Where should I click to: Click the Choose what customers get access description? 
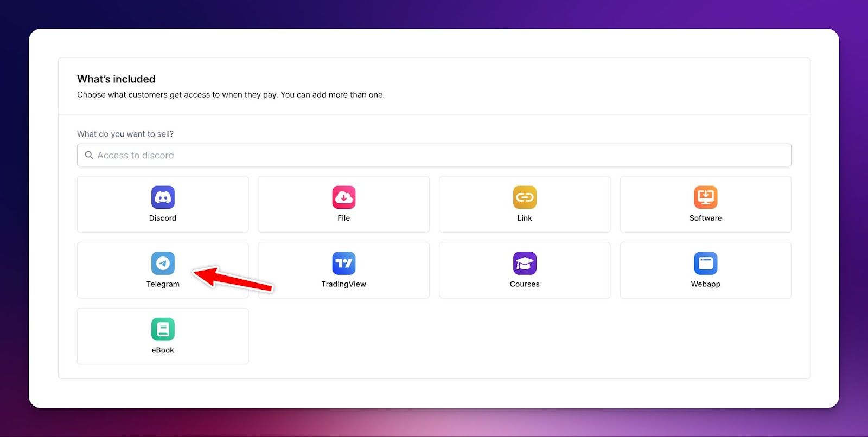tap(231, 95)
